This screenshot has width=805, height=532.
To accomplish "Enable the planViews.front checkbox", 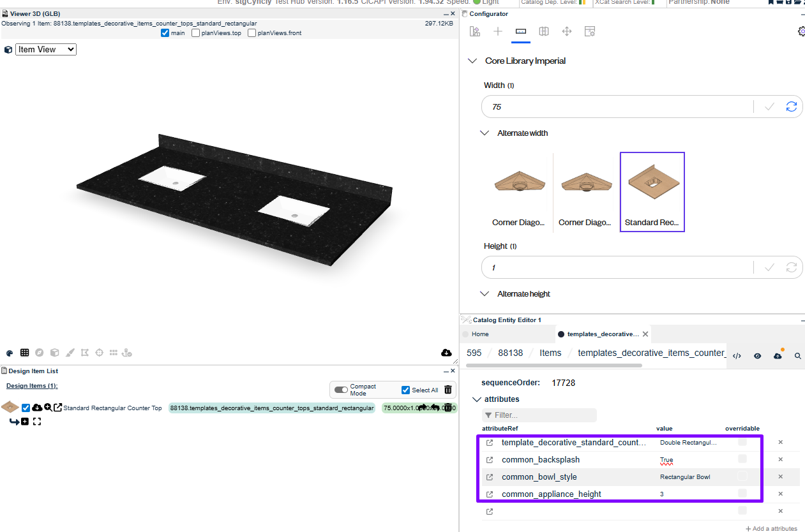I will (x=252, y=33).
